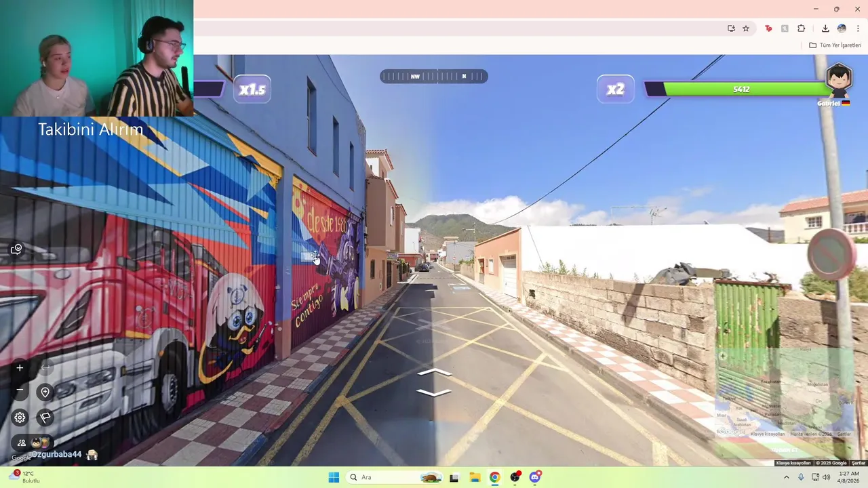This screenshot has height=488, width=868.
Task: Open network settings tray icon
Action: tap(815, 477)
